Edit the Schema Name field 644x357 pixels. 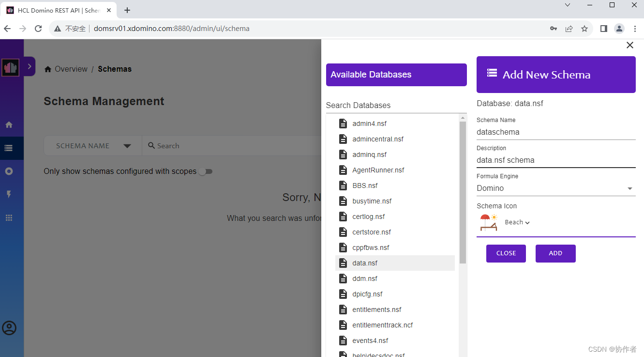[556, 132]
